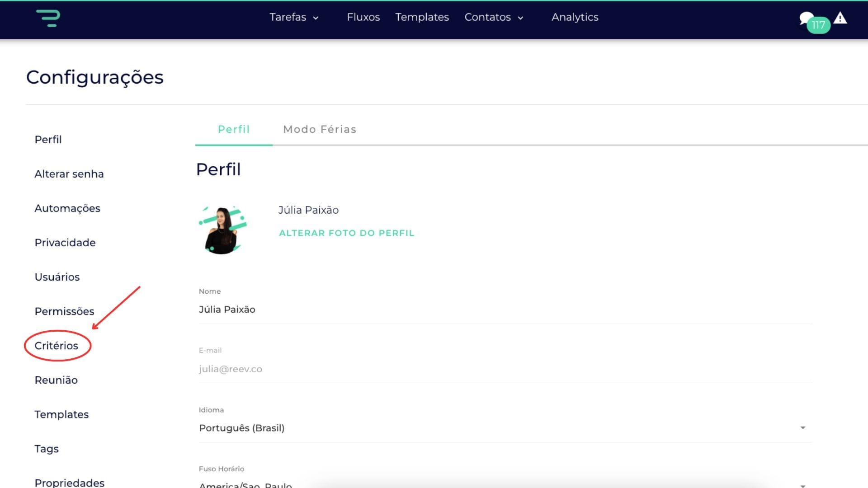Open the Automações settings section
This screenshot has width=868, height=488.
point(67,208)
